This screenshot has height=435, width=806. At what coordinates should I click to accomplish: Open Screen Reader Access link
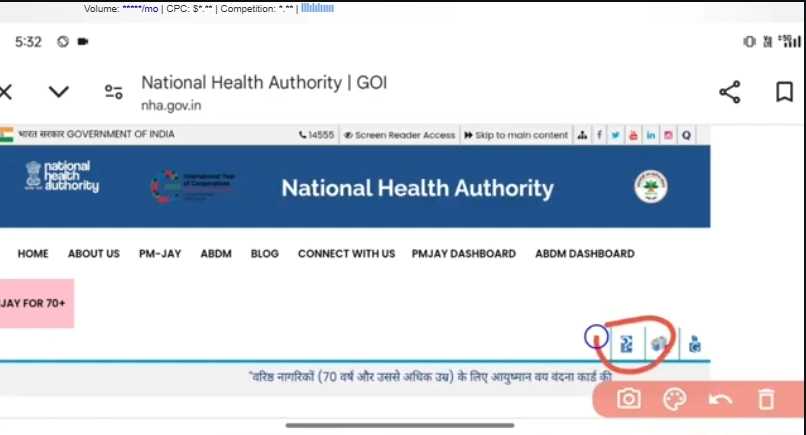click(399, 135)
